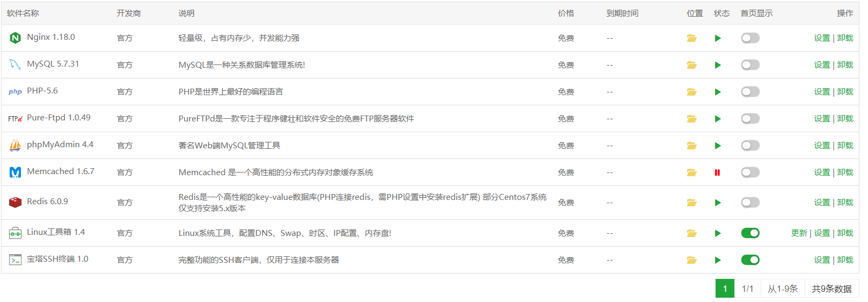The image size is (868, 302).
Task: Click PHP-5.6 running status icon
Action: [x=718, y=92]
